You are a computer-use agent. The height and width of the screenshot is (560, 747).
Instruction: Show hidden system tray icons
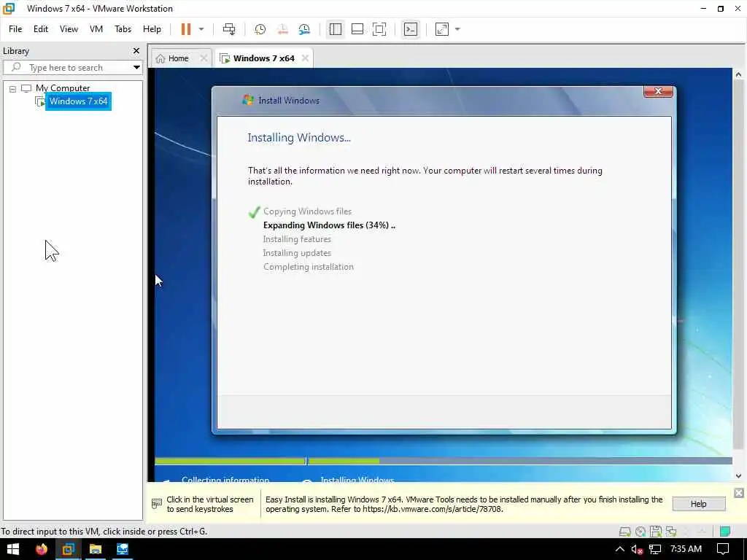(x=619, y=549)
